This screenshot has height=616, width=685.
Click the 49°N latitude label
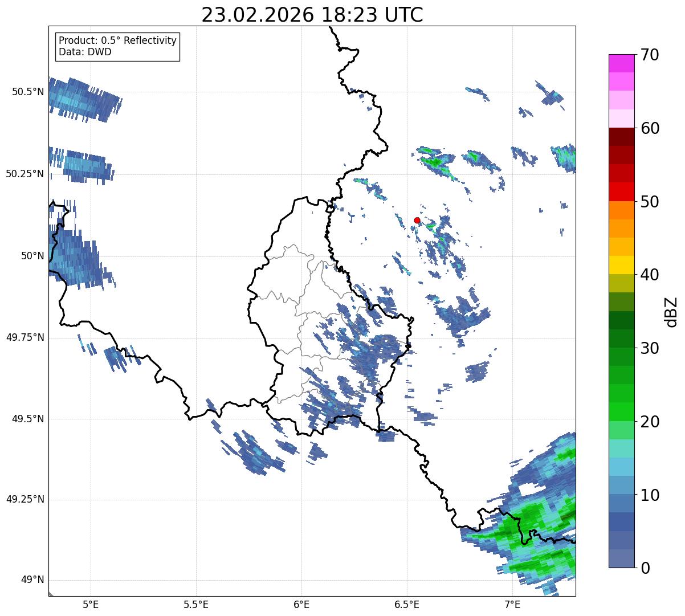(32, 580)
